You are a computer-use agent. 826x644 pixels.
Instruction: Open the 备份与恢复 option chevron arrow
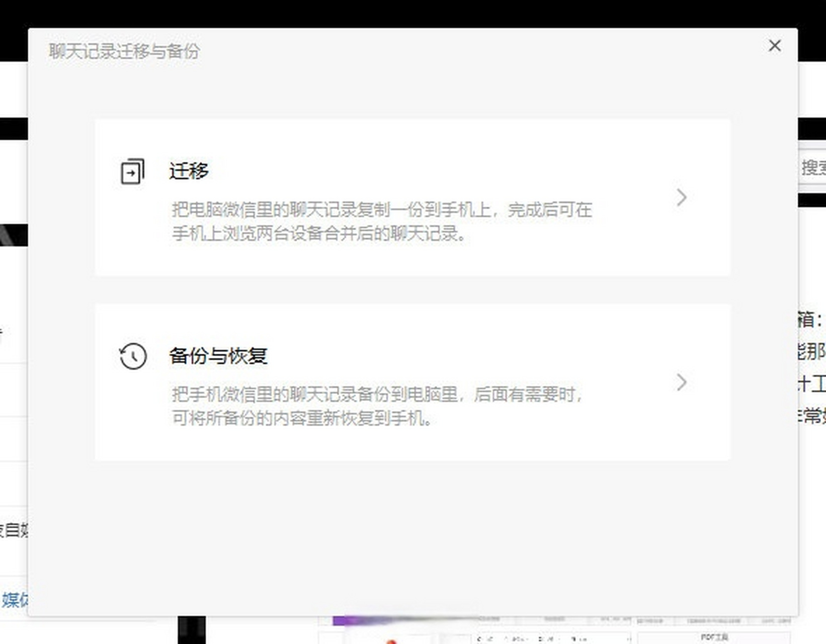pos(682,382)
